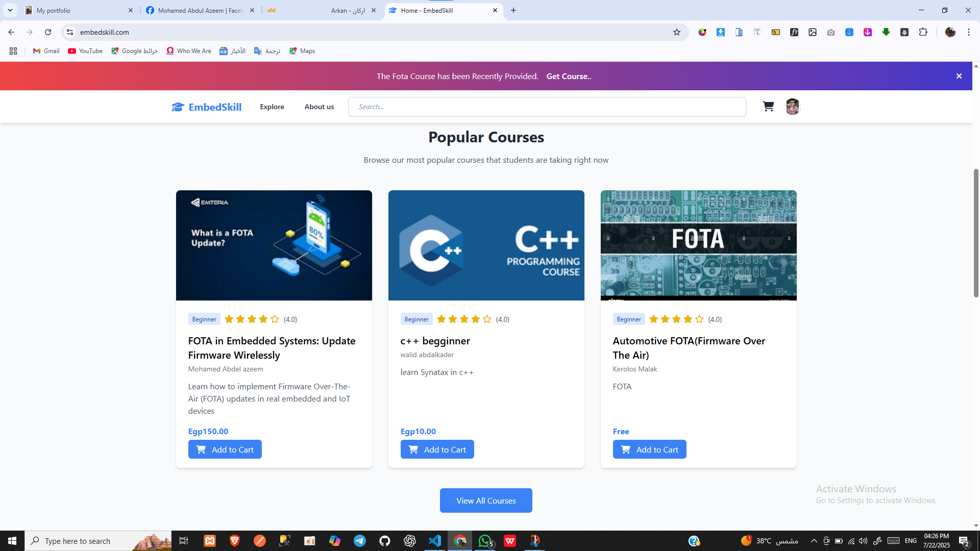980x551 pixels.
Task: Switch to the Arkan tab
Action: [x=322, y=10]
